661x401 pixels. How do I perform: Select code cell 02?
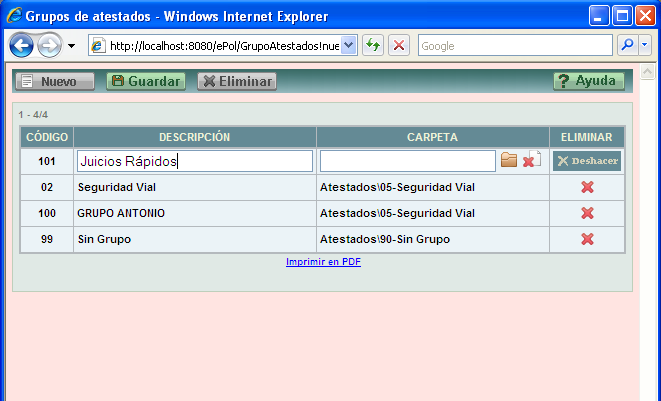click(x=47, y=187)
